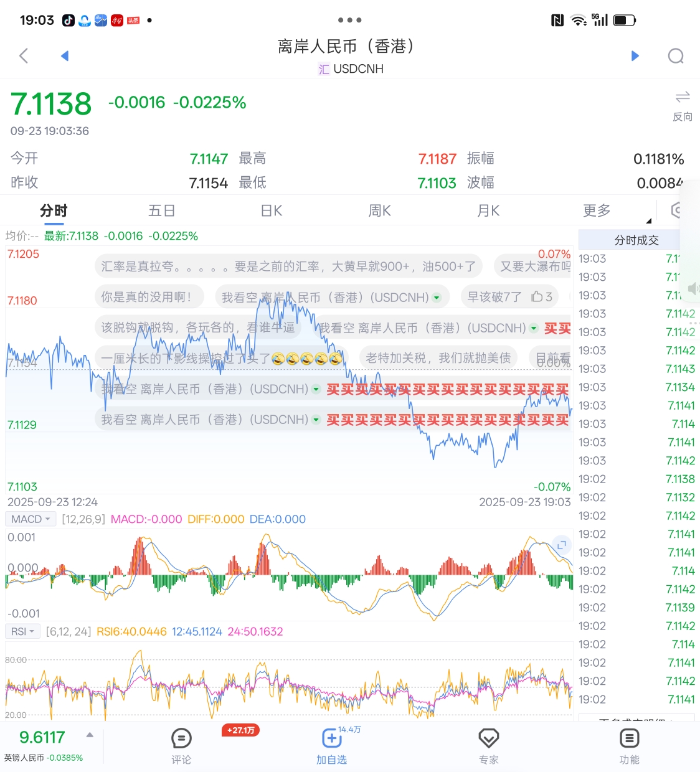
Task: Switch to 日K tab
Action: [x=272, y=210]
